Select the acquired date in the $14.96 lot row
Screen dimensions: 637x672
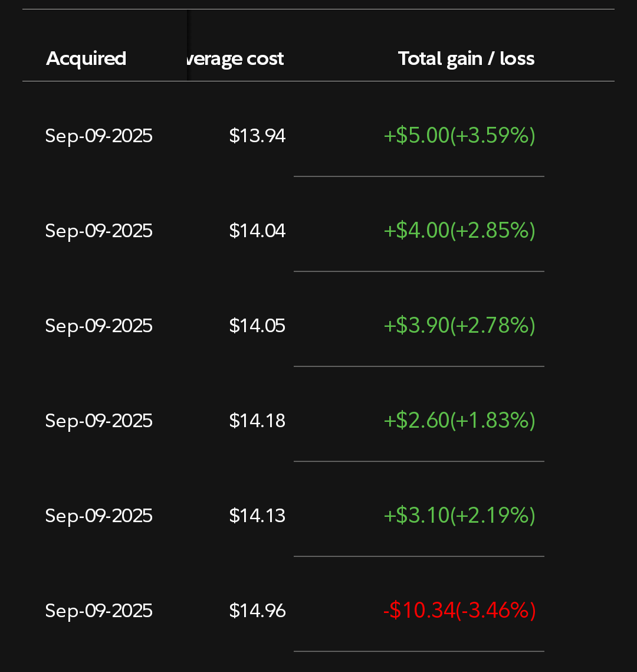pyautogui.click(x=99, y=611)
